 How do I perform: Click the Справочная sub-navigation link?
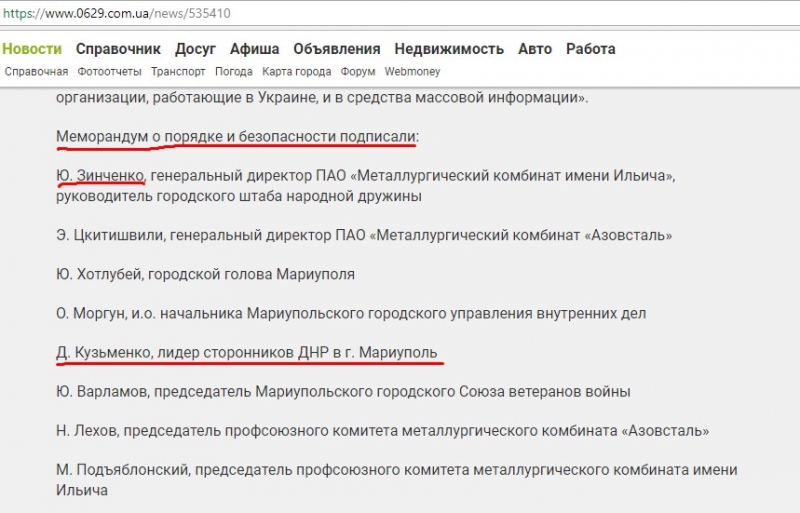[x=36, y=72]
